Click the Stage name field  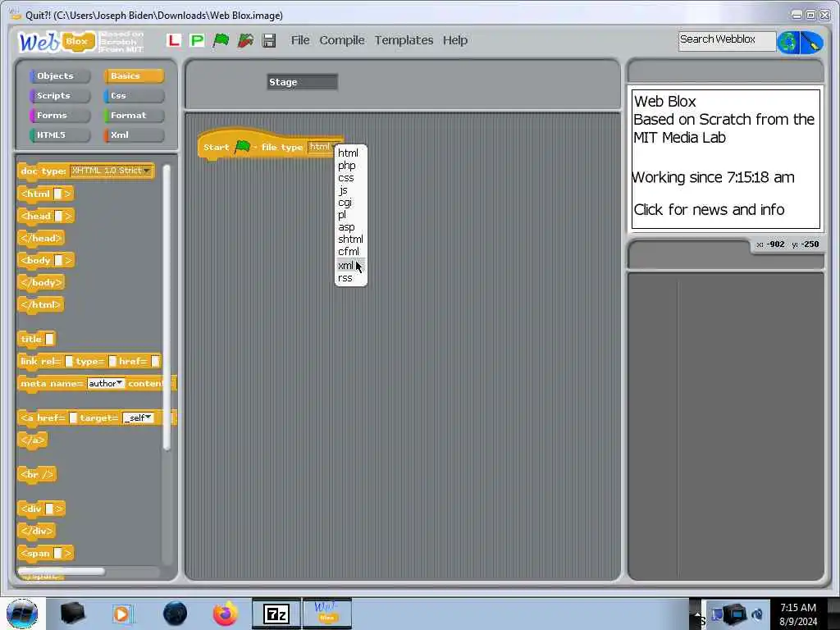tap(302, 82)
